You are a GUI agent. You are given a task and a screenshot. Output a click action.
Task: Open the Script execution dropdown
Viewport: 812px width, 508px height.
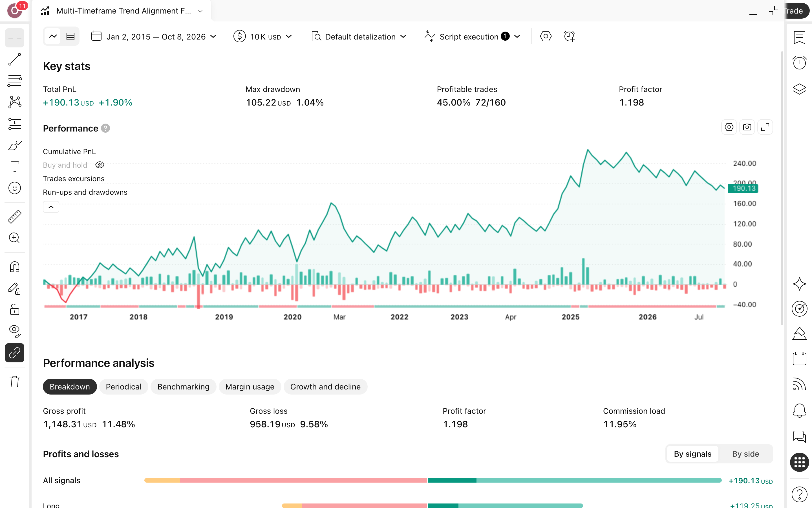(x=473, y=37)
